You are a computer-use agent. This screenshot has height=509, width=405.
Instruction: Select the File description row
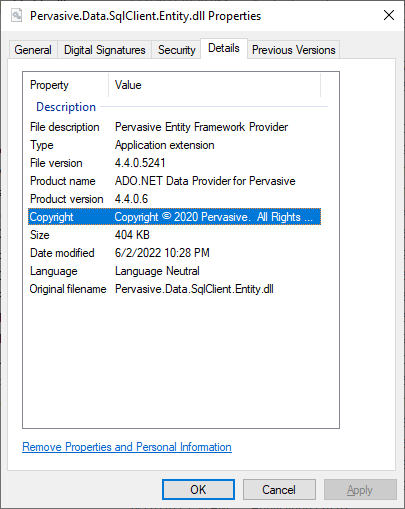tap(174, 127)
